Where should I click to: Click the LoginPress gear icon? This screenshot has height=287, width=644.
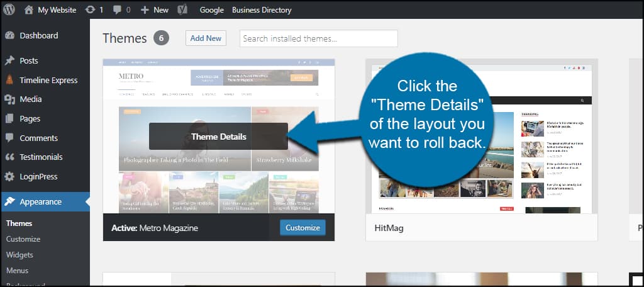[x=9, y=177]
